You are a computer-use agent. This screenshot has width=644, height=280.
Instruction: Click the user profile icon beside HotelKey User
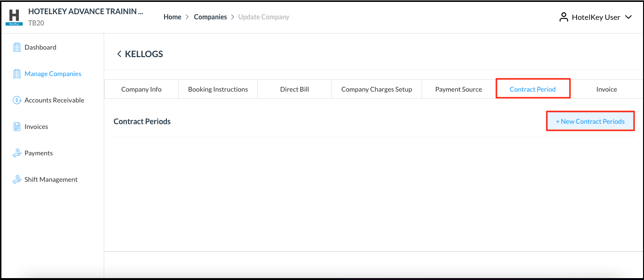coord(564,17)
